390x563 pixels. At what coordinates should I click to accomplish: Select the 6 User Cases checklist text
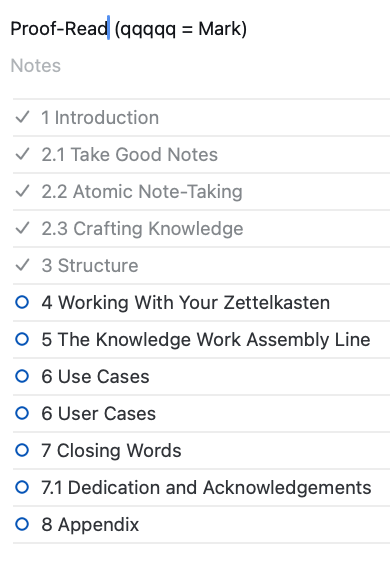click(98, 413)
